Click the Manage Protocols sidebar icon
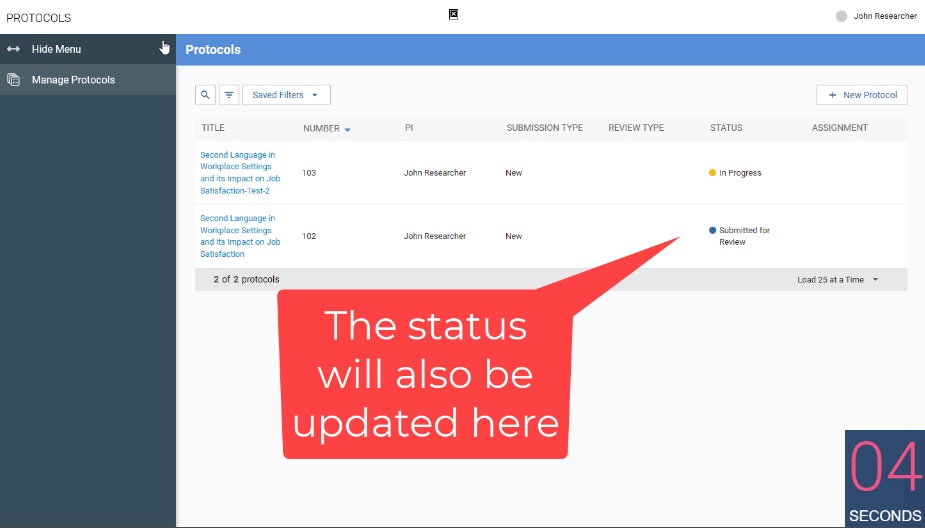 [14, 80]
